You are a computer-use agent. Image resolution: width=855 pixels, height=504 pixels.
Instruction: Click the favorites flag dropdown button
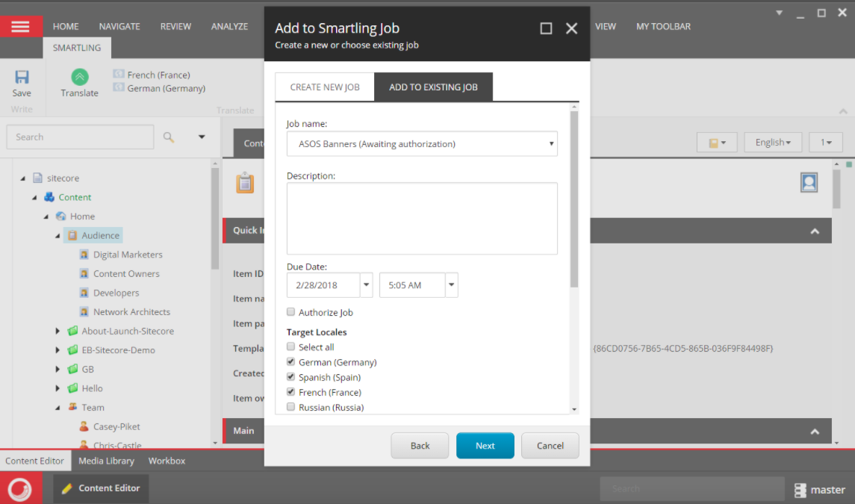tap(717, 143)
